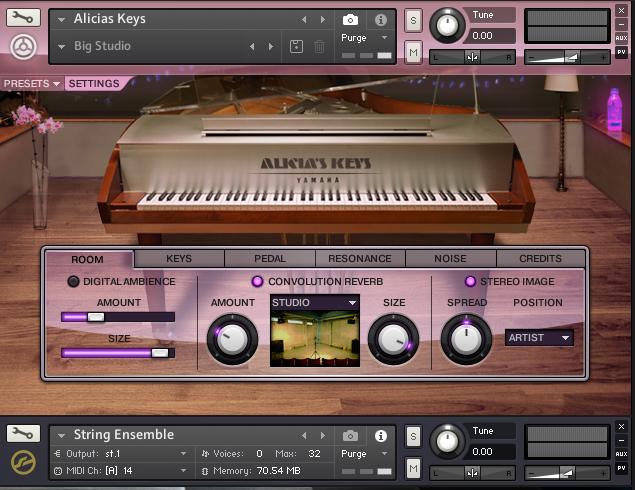Toggle the Convolution Reverb effect
Viewport: 635px width, 490px height.
pyautogui.click(x=258, y=281)
